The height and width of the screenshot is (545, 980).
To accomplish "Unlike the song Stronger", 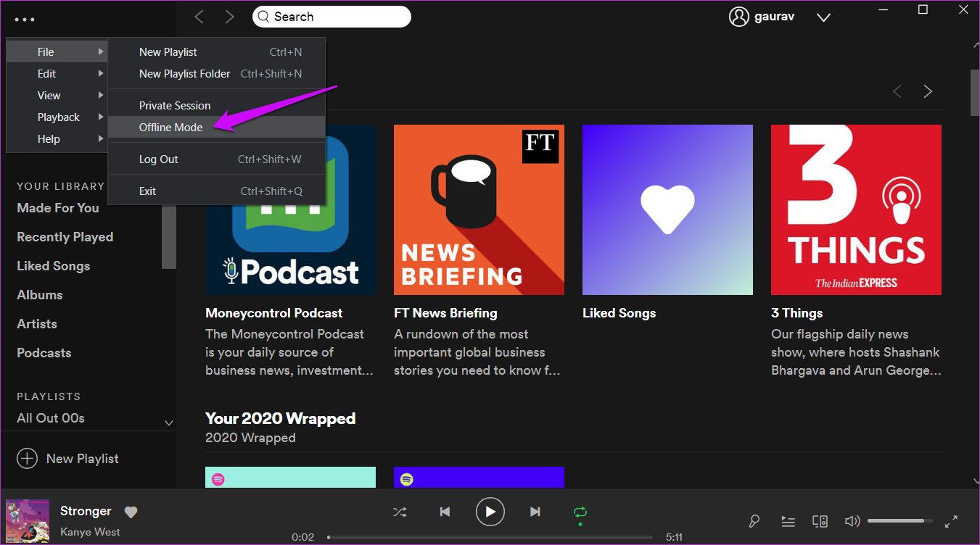I will point(131,512).
